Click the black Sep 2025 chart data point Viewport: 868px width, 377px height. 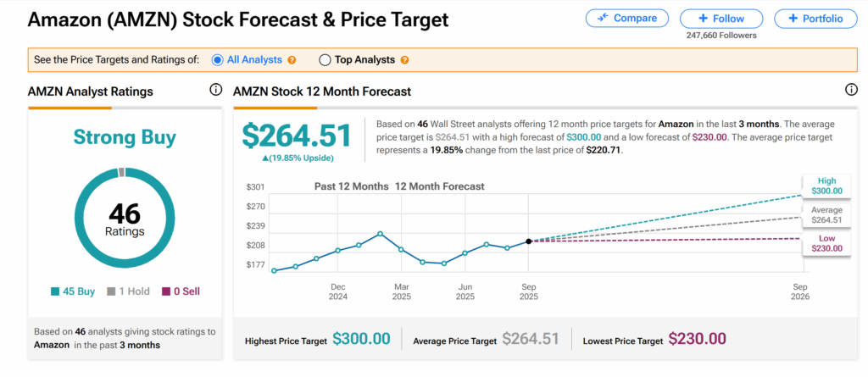[528, 241]
